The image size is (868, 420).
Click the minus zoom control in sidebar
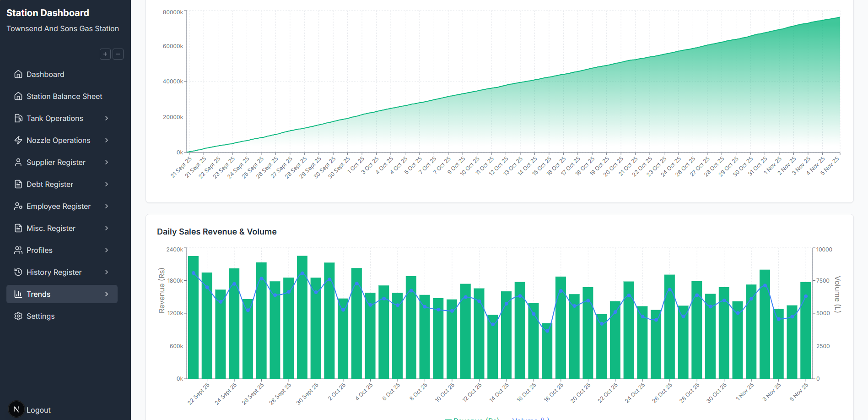(x=118, y=54)
